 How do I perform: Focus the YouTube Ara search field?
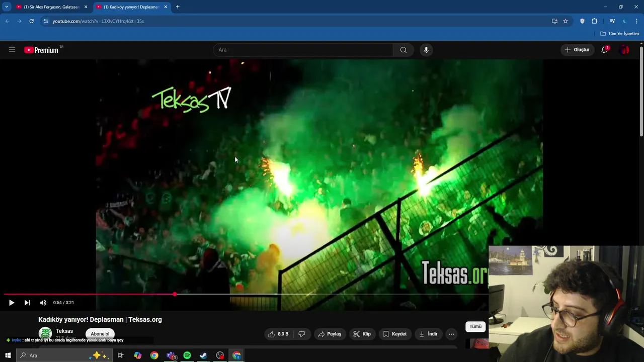[303, 50]
